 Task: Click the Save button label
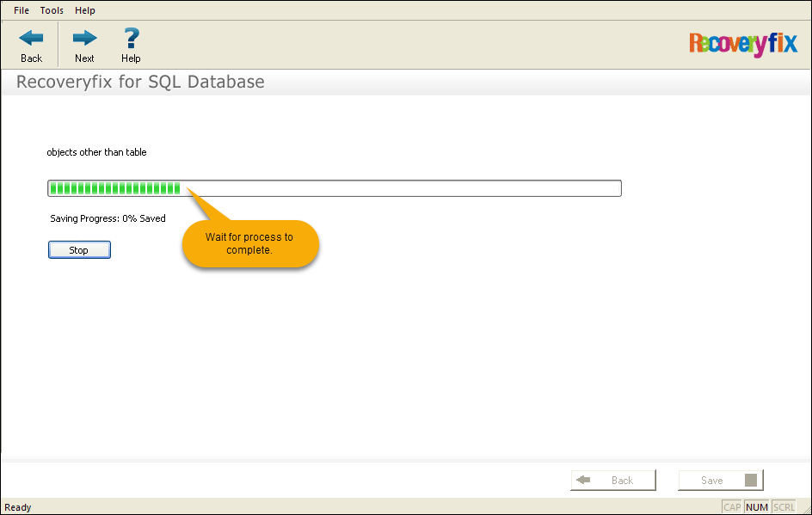(712, 481)
